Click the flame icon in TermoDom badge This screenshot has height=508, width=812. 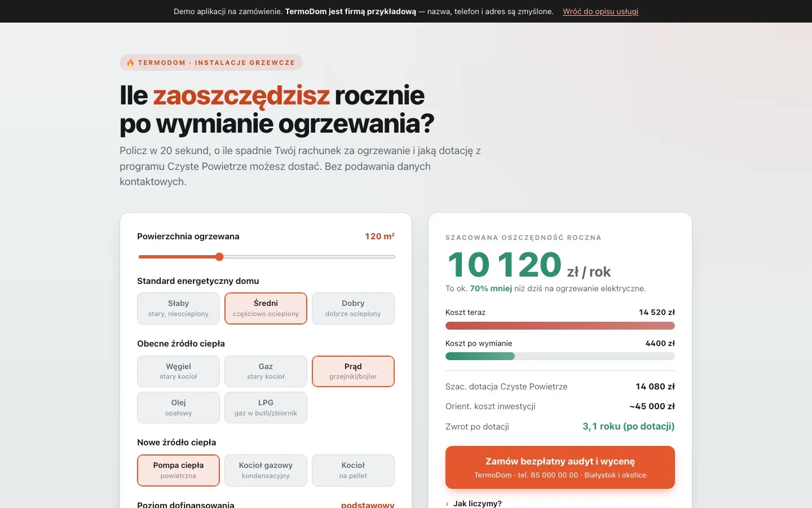[x=130, y=63]
